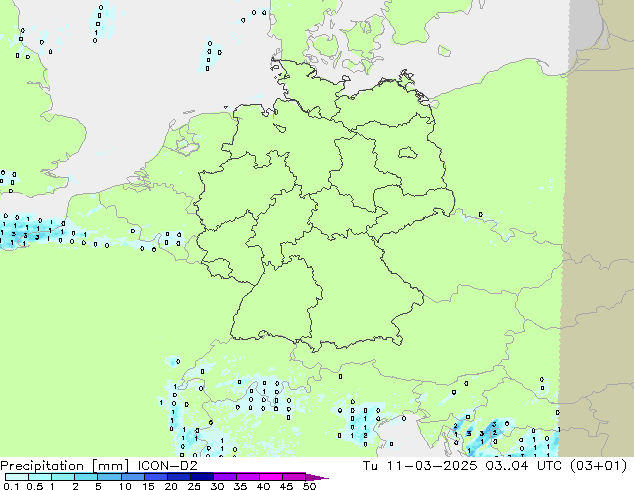Click the '35' legend value label

tap(240, 486)
